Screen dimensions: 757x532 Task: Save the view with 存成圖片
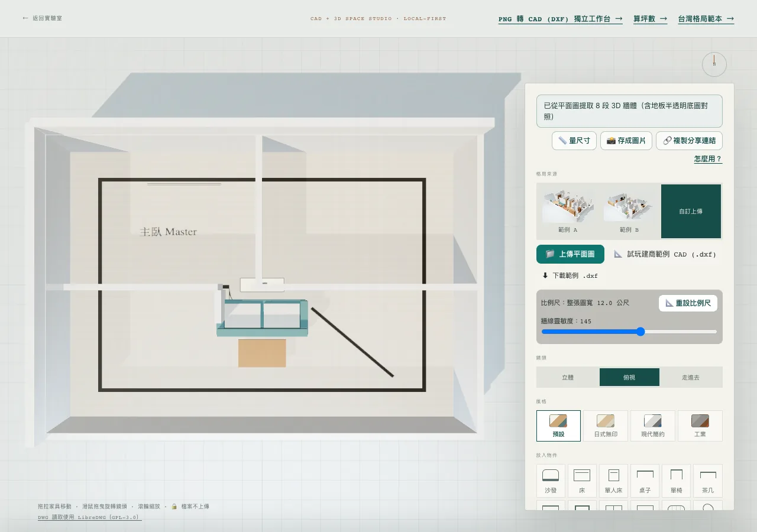(x=626, y=141)
